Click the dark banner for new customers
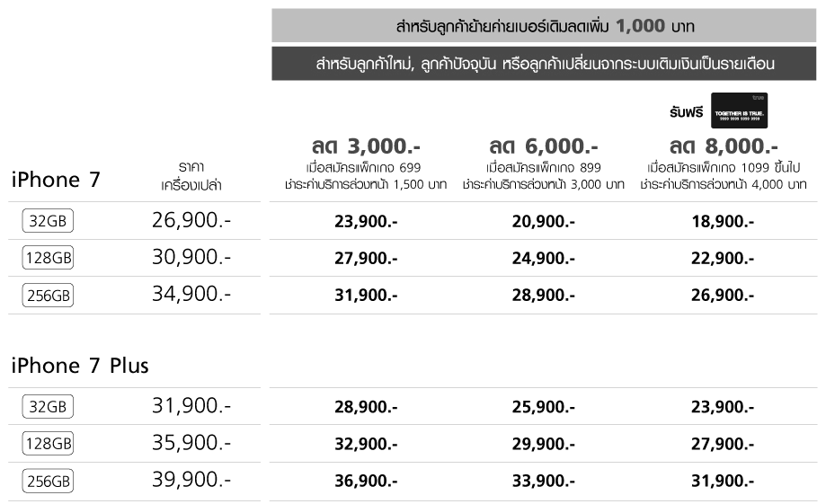 tap(544, 64)
